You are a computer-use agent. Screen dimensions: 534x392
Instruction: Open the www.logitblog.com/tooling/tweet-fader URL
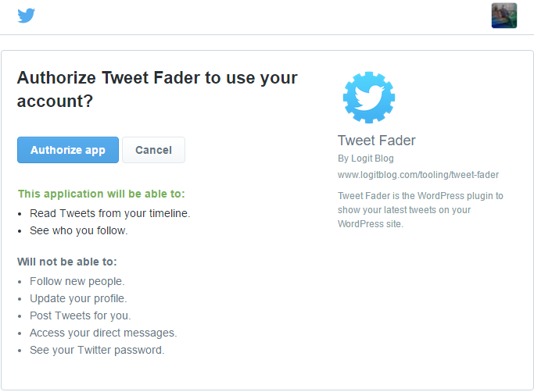coord(418,175)
